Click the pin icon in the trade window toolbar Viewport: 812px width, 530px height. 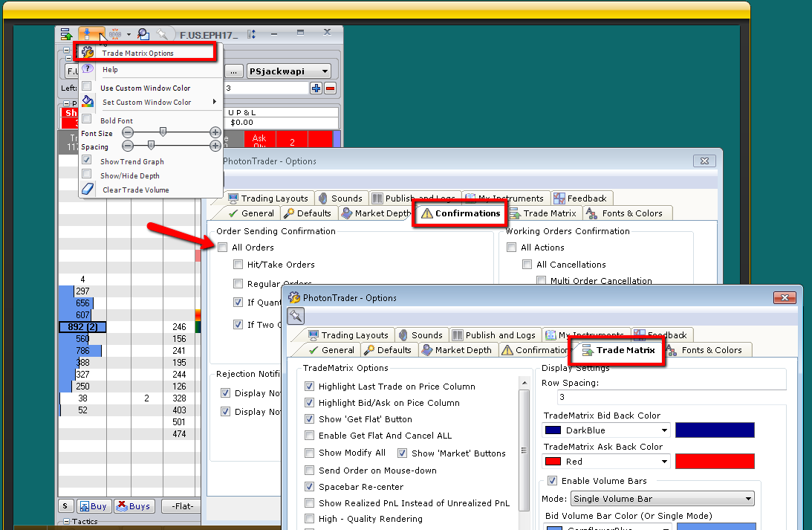coord(162,34)
